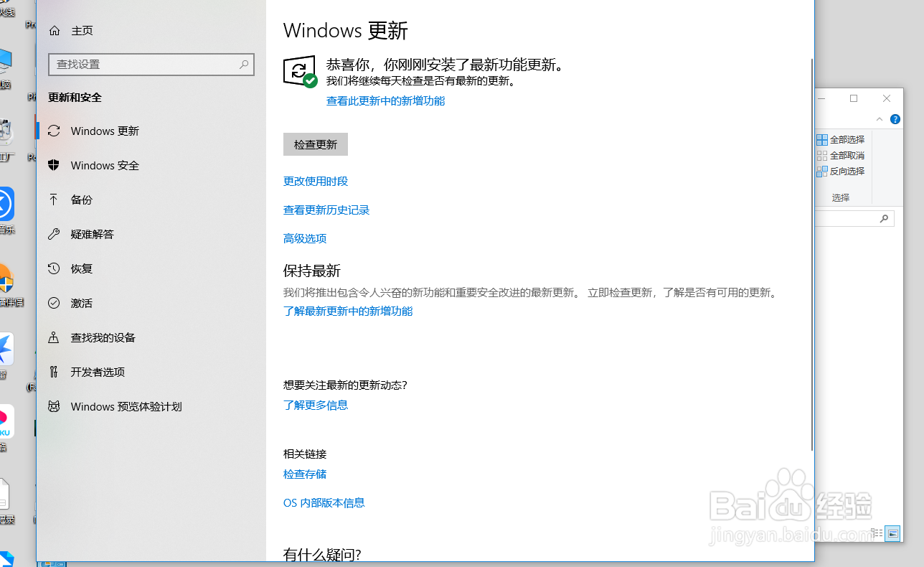924x567 pixels.
Task: Open the OS 内部版本信息 link
Action: click(x=324, y=503)
